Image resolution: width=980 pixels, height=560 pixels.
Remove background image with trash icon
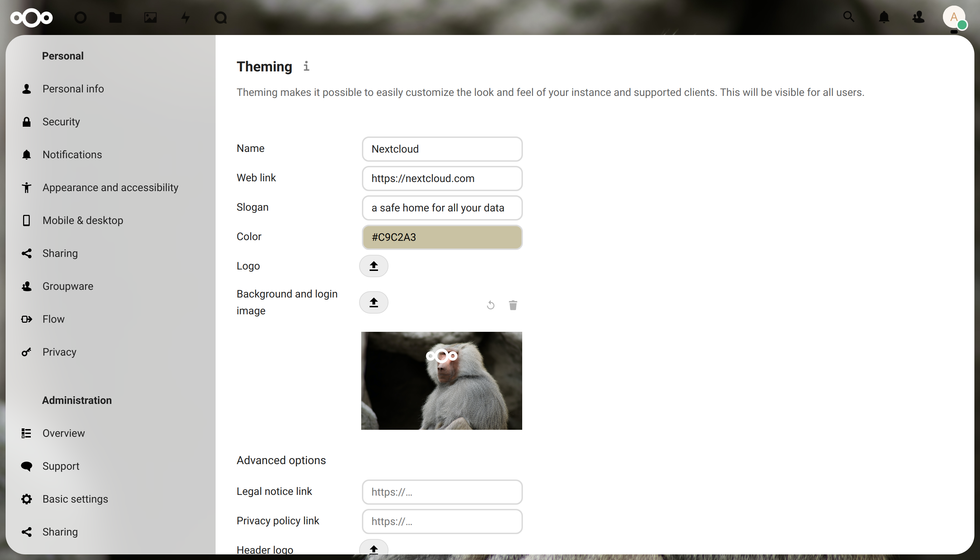pyautogui.click(x=513, y=305)
